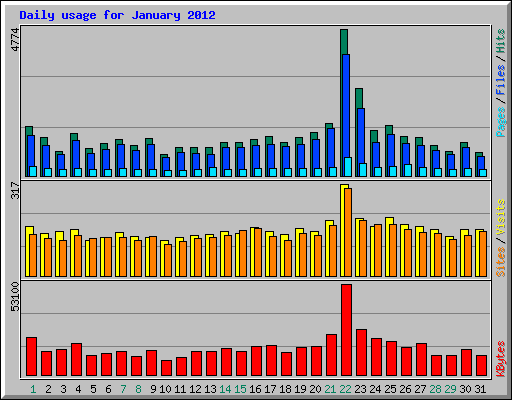The image size is (512, 400).
Task: Click the red 'KBytes' legend label
Action: coord(500,359)
